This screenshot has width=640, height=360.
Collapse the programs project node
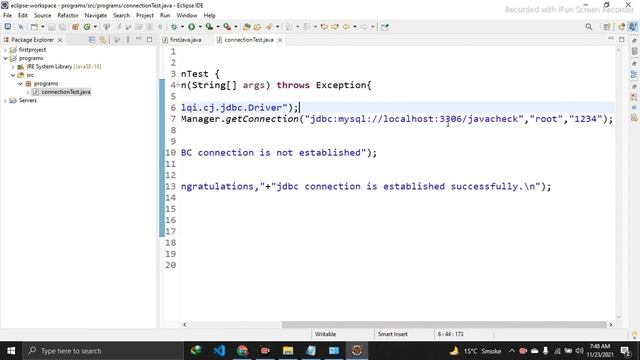[5, 58]
